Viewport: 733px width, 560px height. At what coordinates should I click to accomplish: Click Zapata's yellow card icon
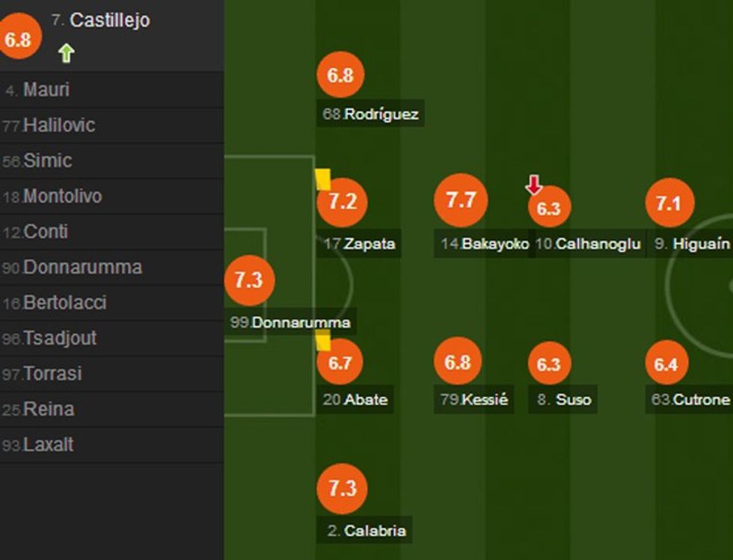pos(323,179)
